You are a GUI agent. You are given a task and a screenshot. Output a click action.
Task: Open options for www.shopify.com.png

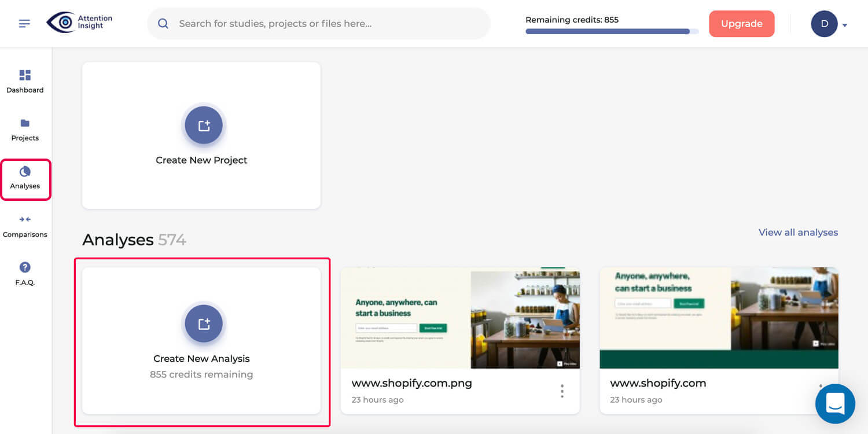[x=562, y=391]
